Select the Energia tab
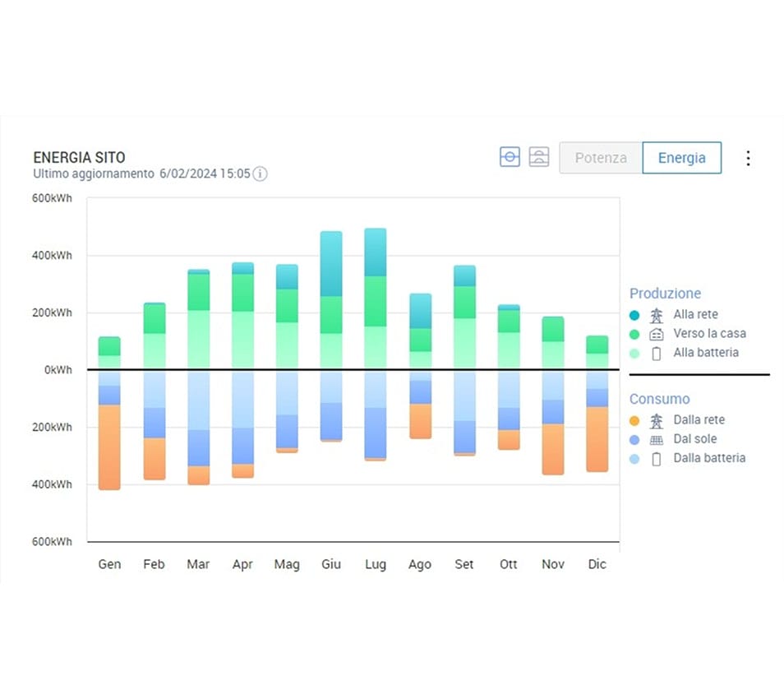 point(681,158)
